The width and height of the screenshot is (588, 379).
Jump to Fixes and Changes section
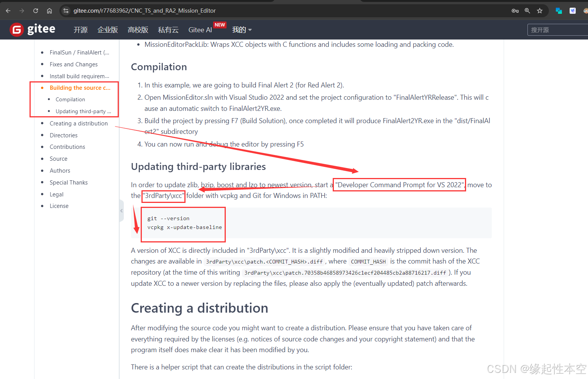(74, 64)
